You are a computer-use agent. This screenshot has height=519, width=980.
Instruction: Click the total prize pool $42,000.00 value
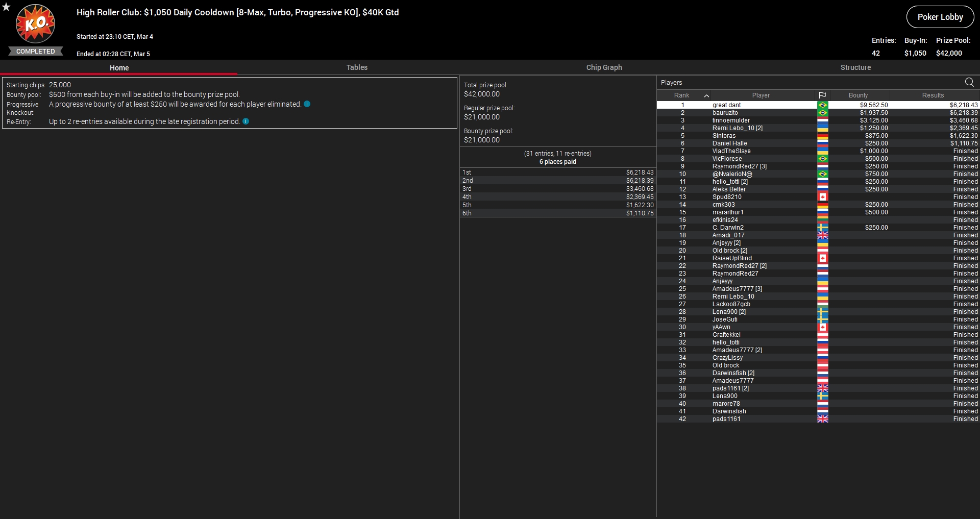click(482, 94)
